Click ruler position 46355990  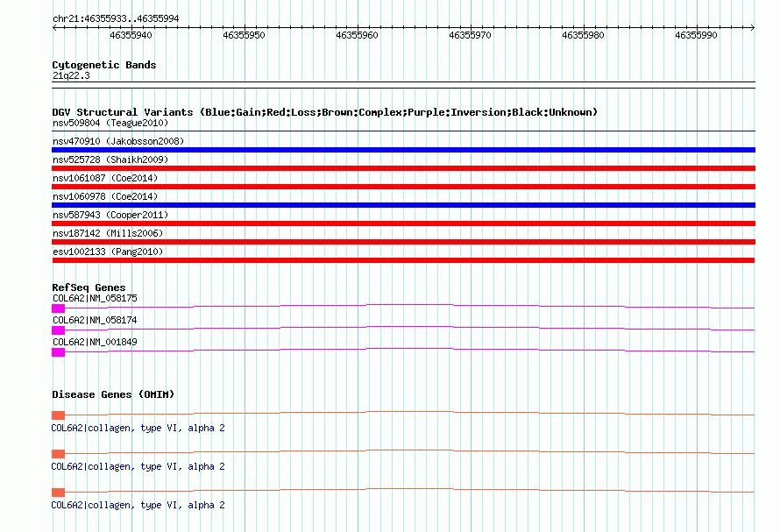(696, 35)
